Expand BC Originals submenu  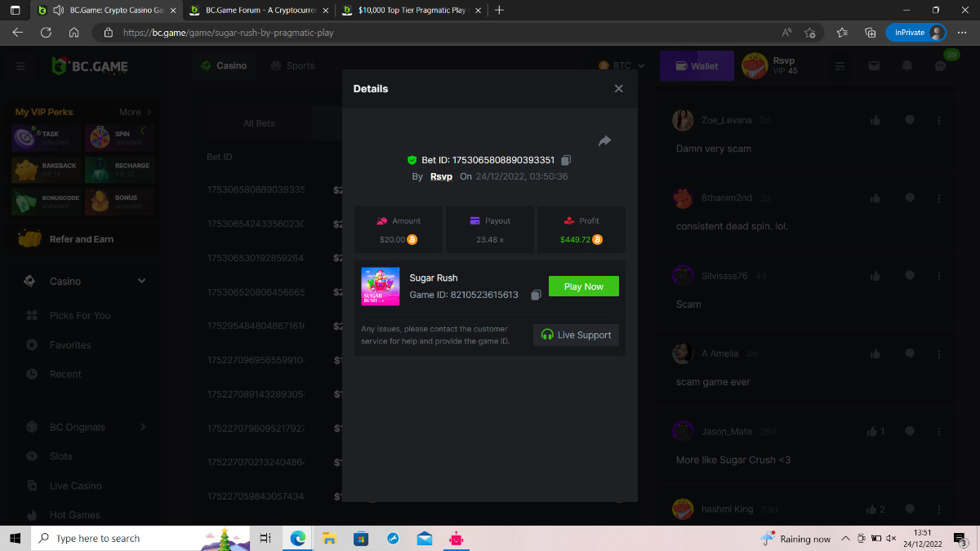coord(143,427)
